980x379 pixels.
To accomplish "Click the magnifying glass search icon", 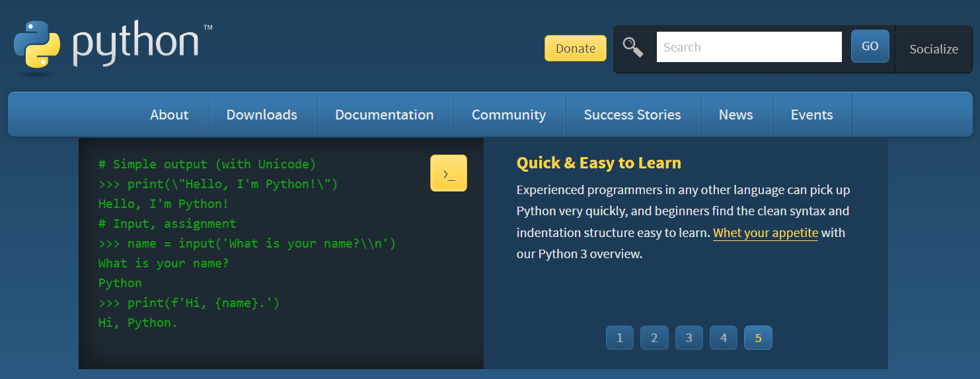I will (x=633, y=47).
